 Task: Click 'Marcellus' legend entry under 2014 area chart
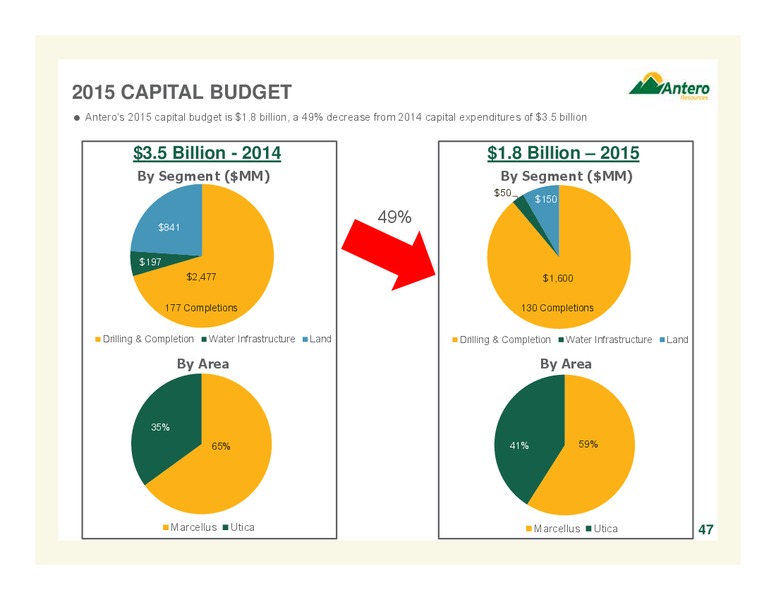click(190, 527)
